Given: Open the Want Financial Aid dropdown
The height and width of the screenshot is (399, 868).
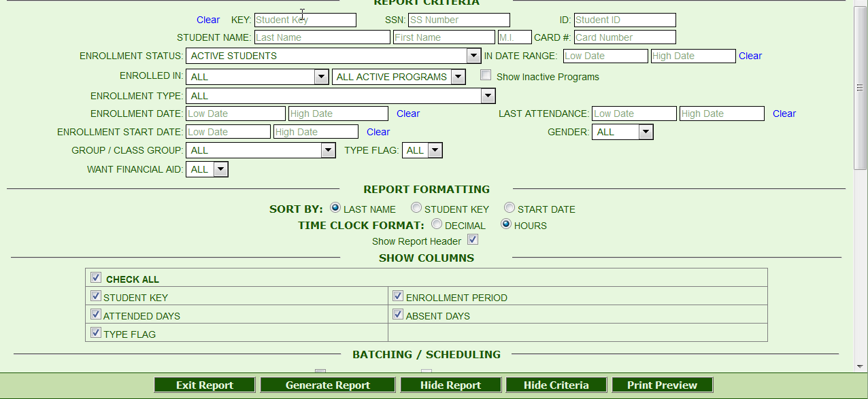Looking at the screenshot, I should [x=207, y=169].
